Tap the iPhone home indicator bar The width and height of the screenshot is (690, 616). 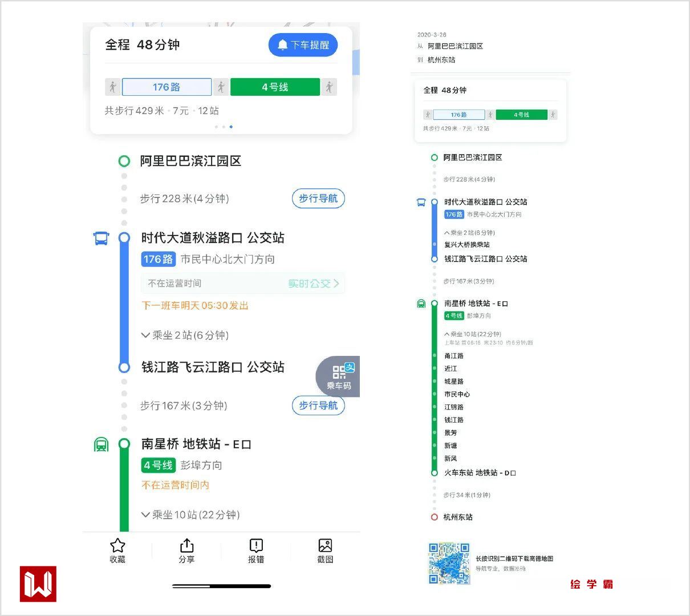pyautogui.click(x=221, y=586)
